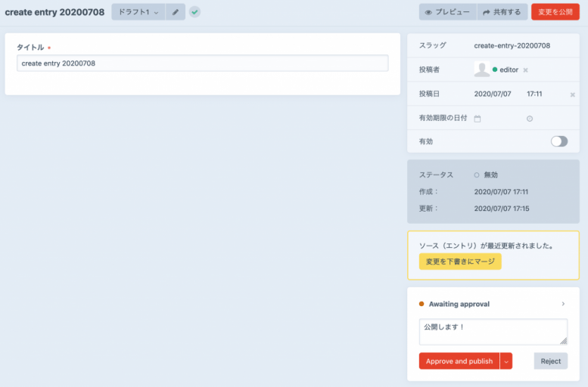Click the Approve and publish button
Screen dimensions: 588x387
click(459, 361)
